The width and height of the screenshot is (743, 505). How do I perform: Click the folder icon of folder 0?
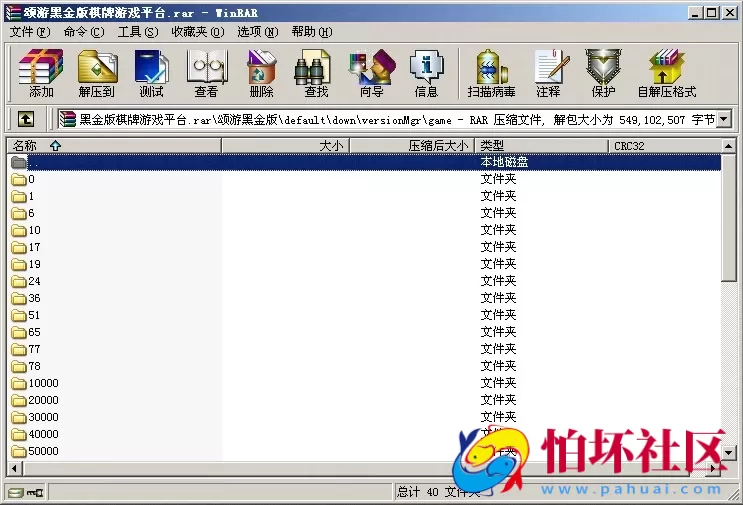tap(19, 180)
